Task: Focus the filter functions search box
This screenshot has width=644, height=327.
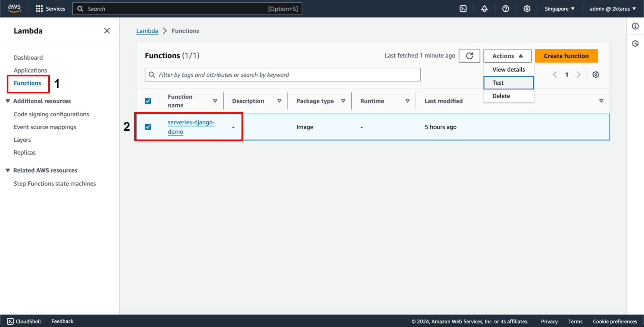Action: (x=282, y=75)
